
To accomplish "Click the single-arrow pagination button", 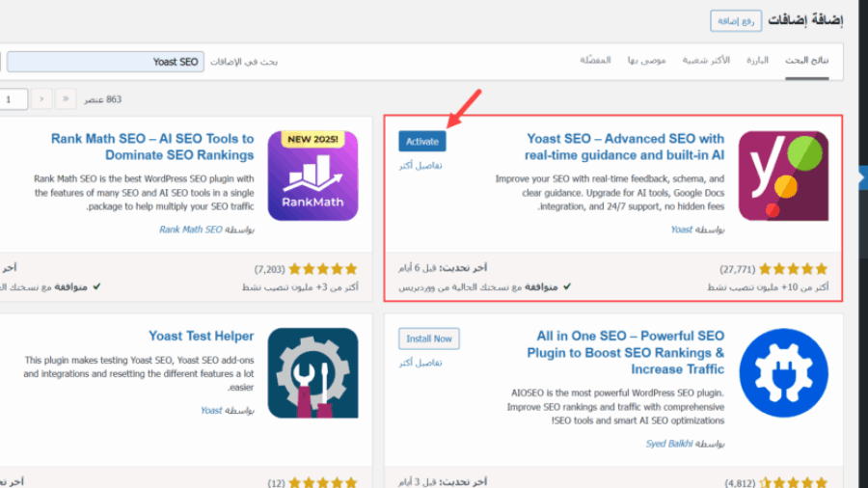I will (41, 99).
